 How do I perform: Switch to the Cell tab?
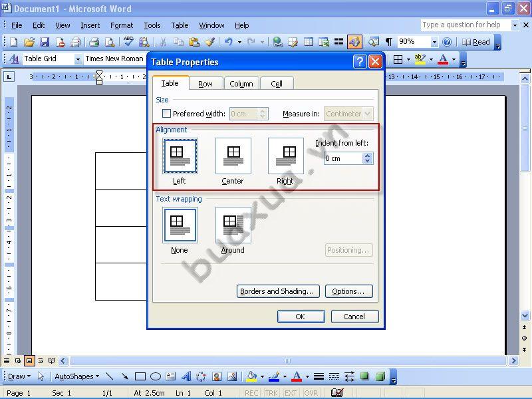pos(277,84)
